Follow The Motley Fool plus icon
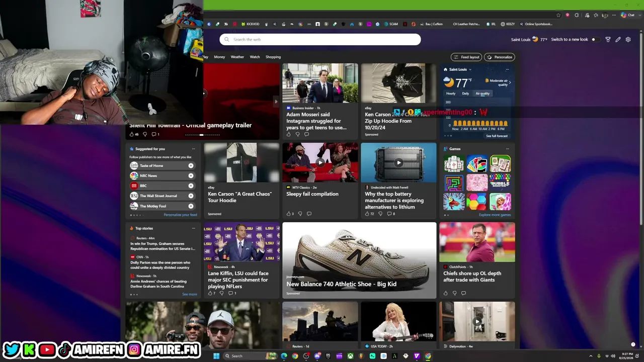Image resolution: width=644 pixels, height=362 pixels. (191, 206)
